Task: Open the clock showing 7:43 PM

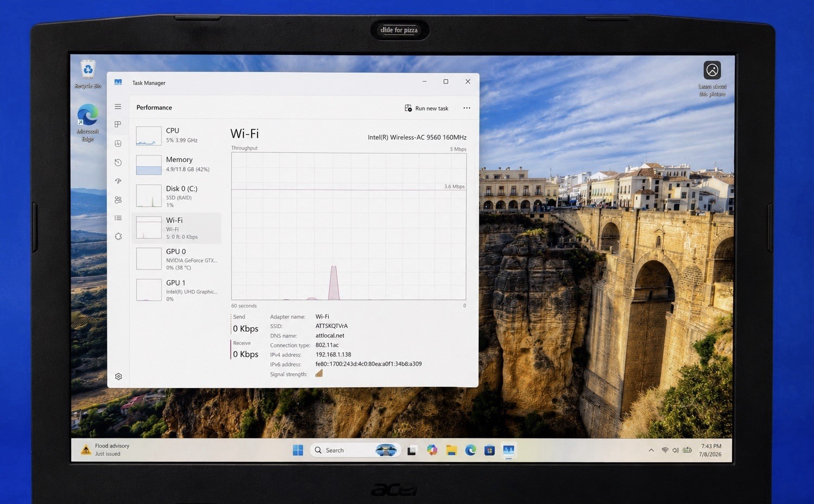Action: [711, 450]
